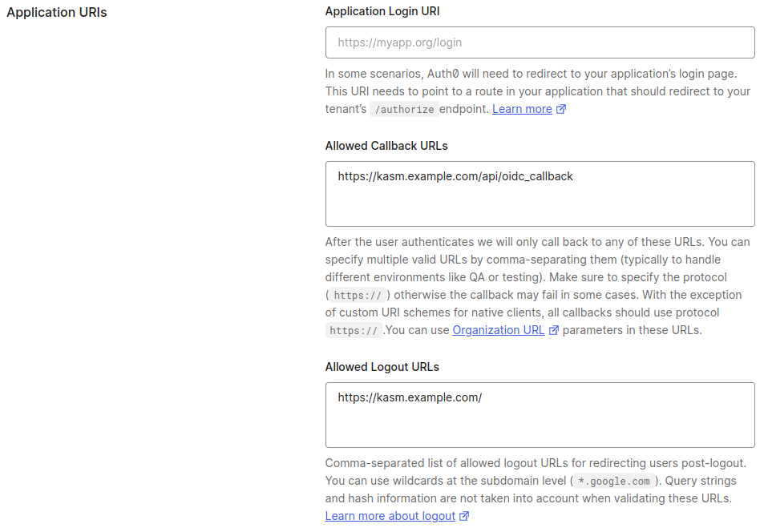
Task: Open the Organization URL link
Action: tap(498, 330)
